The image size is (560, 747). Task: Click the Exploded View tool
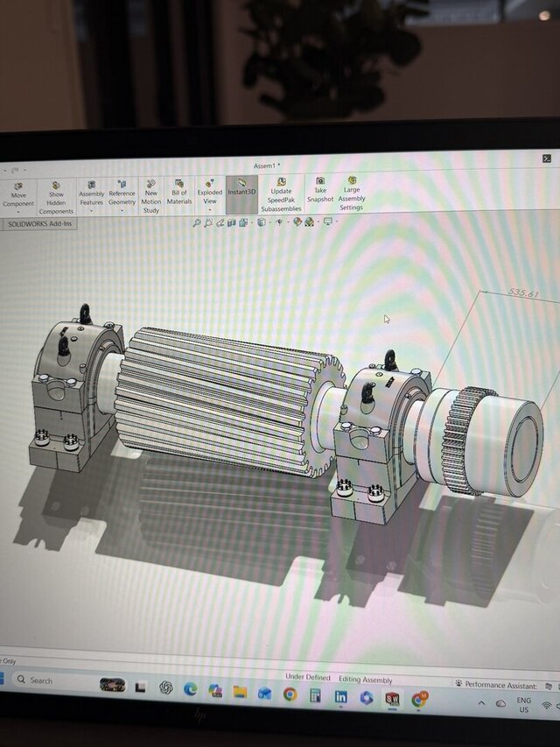(210, 192)
